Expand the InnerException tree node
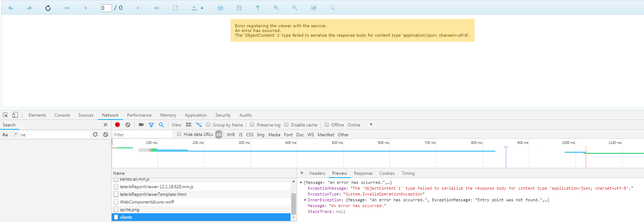The width and height of the screenshot is (644, 222). point(305,200)
